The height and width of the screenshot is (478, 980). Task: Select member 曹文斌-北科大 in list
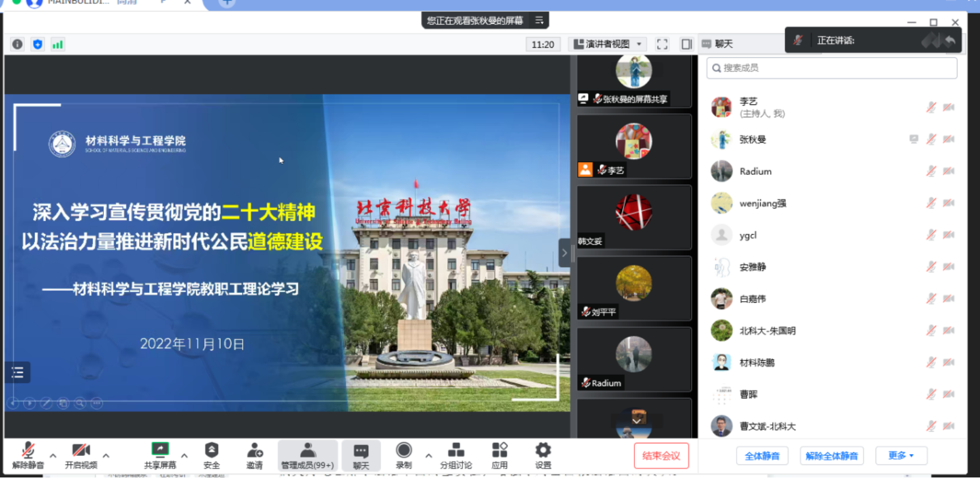coord(832,426)
